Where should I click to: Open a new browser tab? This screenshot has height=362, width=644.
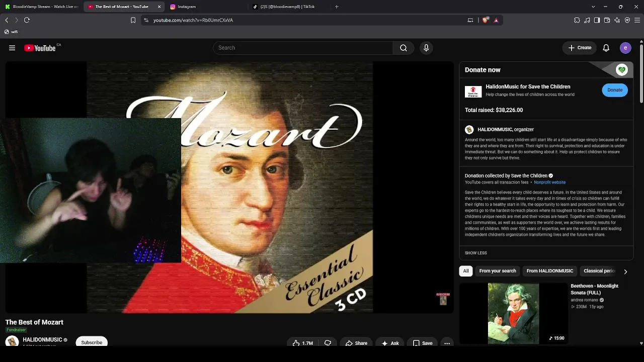337,7
